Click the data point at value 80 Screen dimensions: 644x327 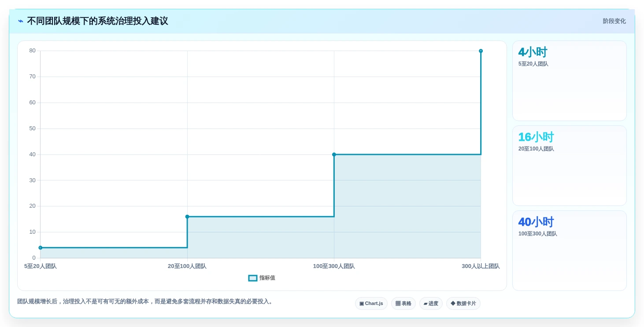pos(481,51)
